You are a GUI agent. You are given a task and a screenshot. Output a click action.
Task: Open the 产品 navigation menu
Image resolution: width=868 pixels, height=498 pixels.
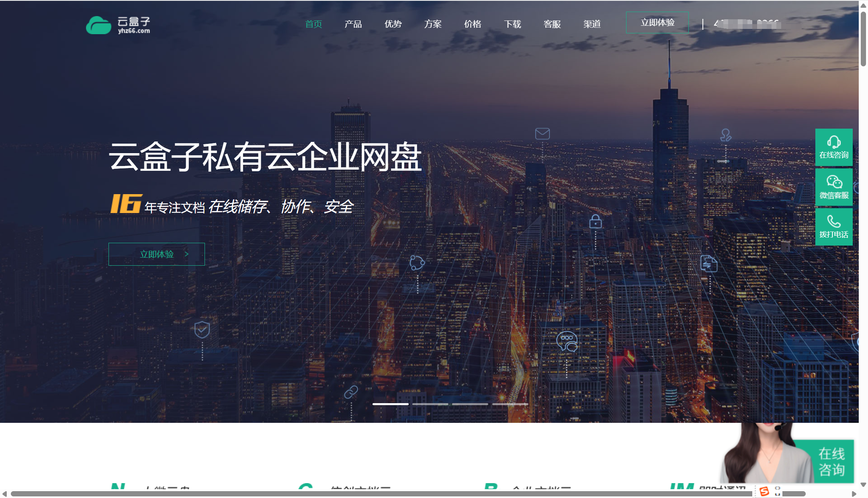pos(353,24)
